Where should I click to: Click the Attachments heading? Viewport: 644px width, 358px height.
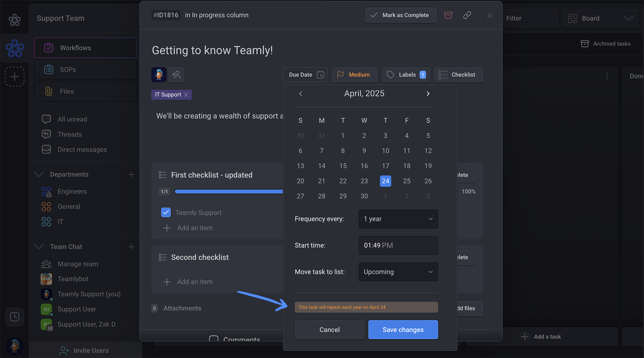[182, 308]
